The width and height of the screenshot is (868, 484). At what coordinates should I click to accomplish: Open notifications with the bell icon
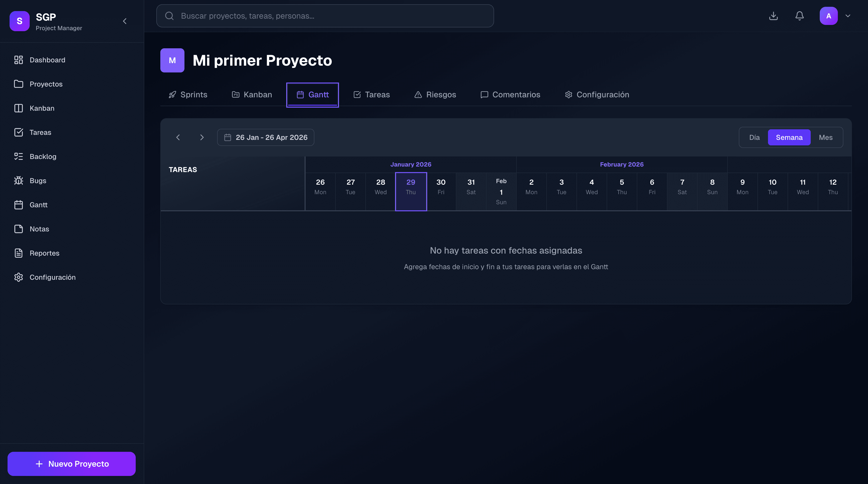[799, 16]
